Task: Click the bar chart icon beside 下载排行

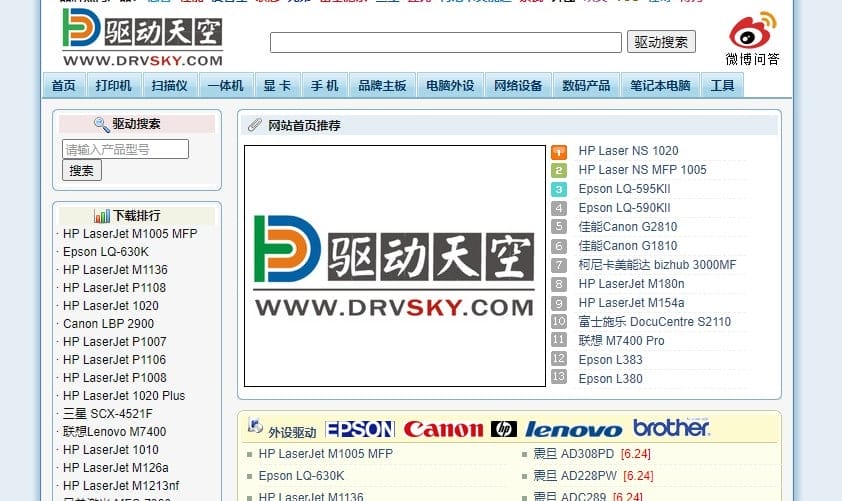Action: click(101, 216)
